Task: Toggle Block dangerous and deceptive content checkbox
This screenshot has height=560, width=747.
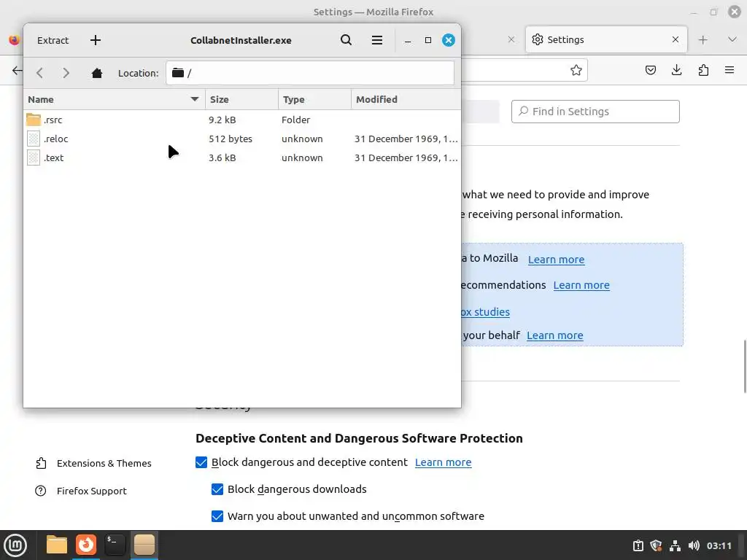Action: pyautogui.click(x=201, y=462)
